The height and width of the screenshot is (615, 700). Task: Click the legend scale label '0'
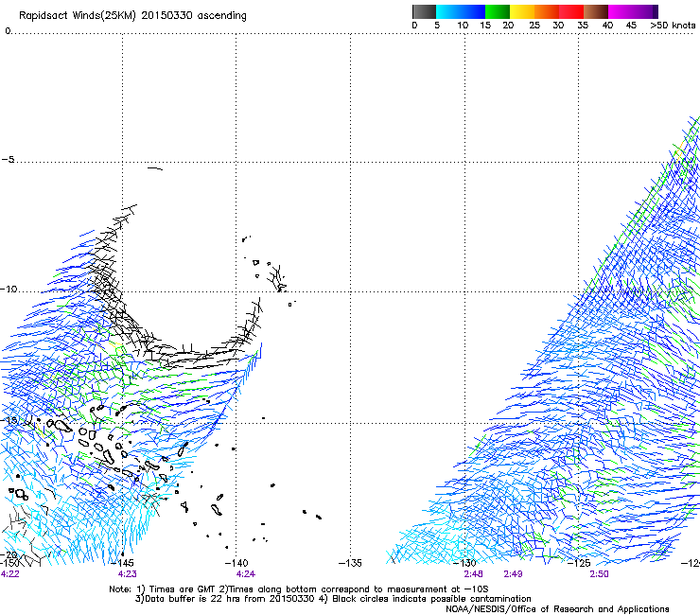point(414,26)
